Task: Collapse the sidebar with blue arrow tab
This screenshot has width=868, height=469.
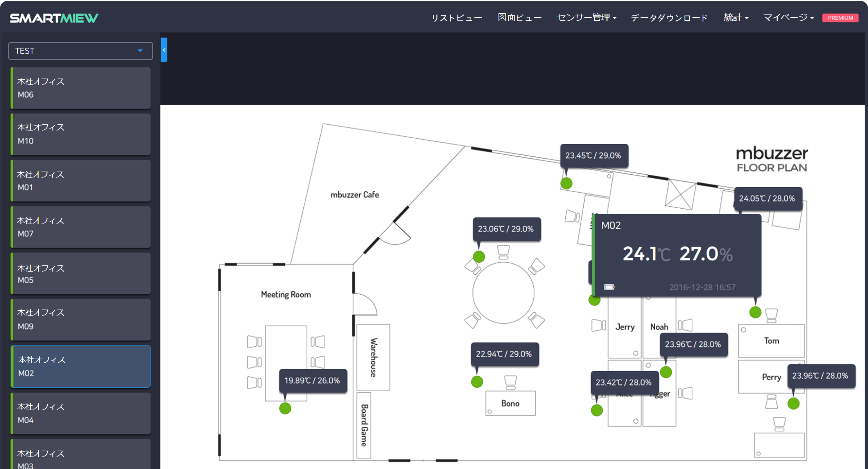Action: click(164, 50)
